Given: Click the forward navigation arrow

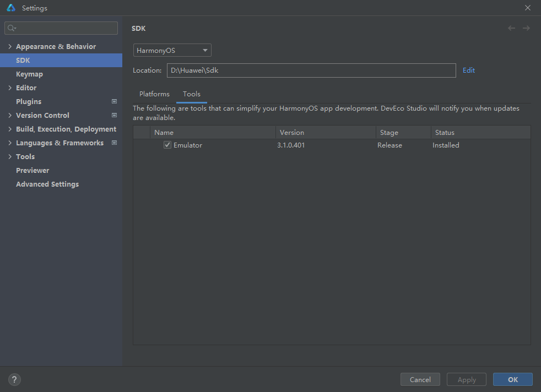Looking at the screenshot, I should [x=526, y=28].
